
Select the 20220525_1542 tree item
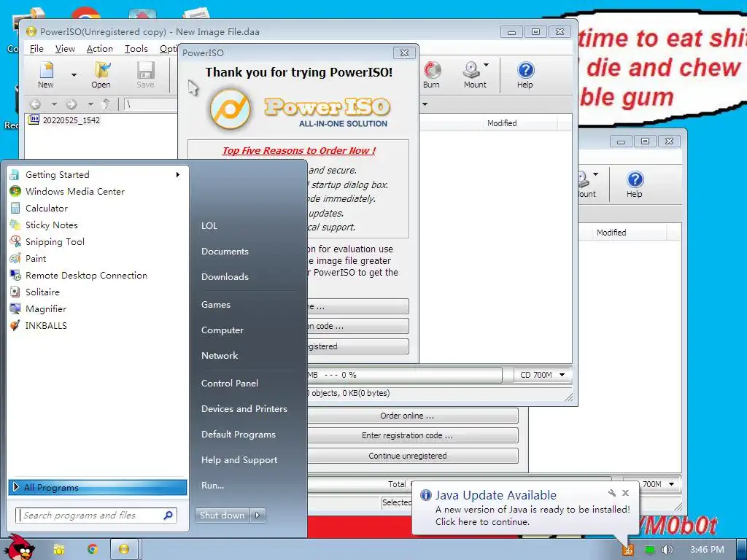[64, 120]
